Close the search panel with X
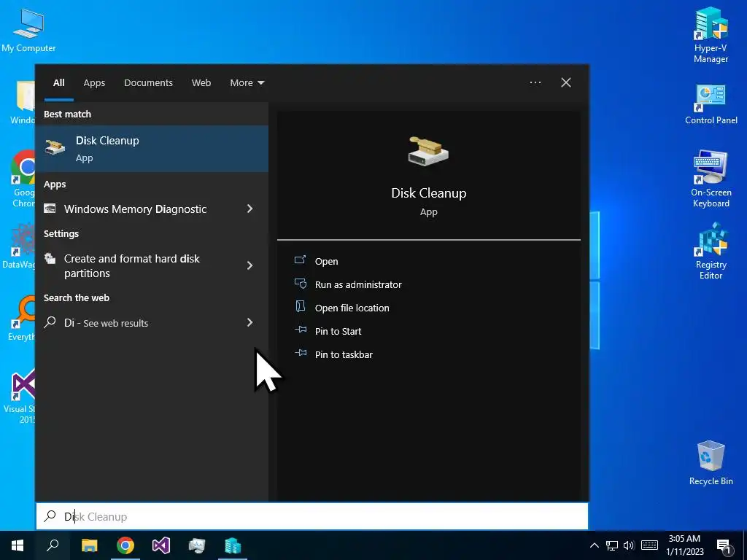This screenshot has height=560, width=747. pyautogui.click(x=565, y=82)
